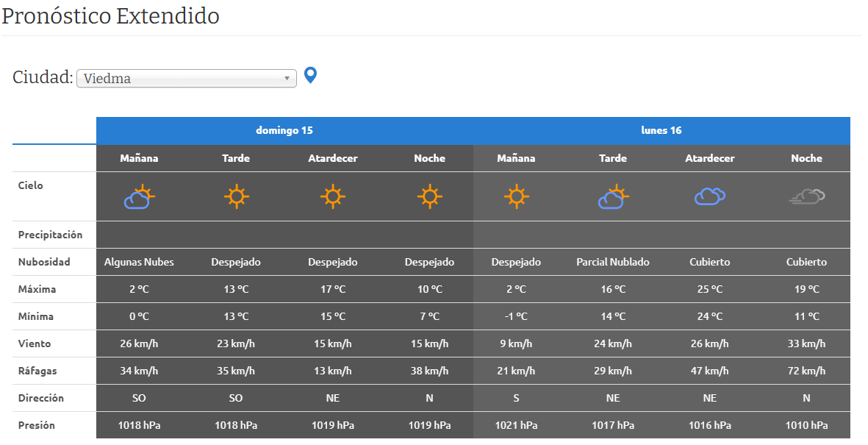The height and width of the screenshot is (445, 868).
Task: Click the 1010 hPa pressure value
Action: [x=806, y=425]
